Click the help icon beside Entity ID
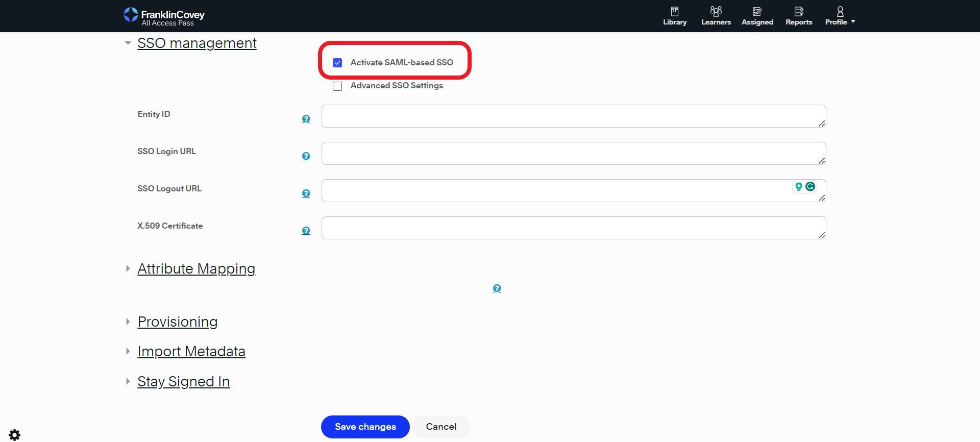This screenshot has width=980, height=442. pyautogui.click(x=306, y=119)
